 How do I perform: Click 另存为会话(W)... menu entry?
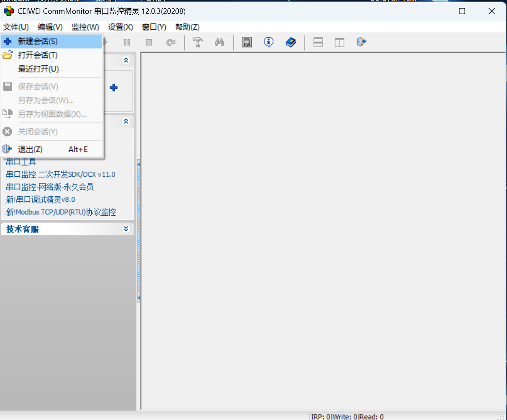52,100
